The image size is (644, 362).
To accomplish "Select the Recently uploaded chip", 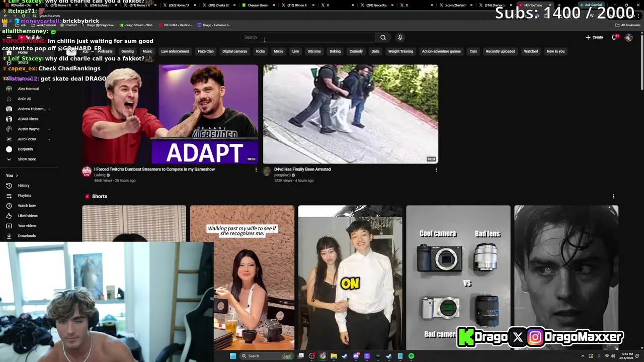I will pyautogui.click(x=501, y=51).
